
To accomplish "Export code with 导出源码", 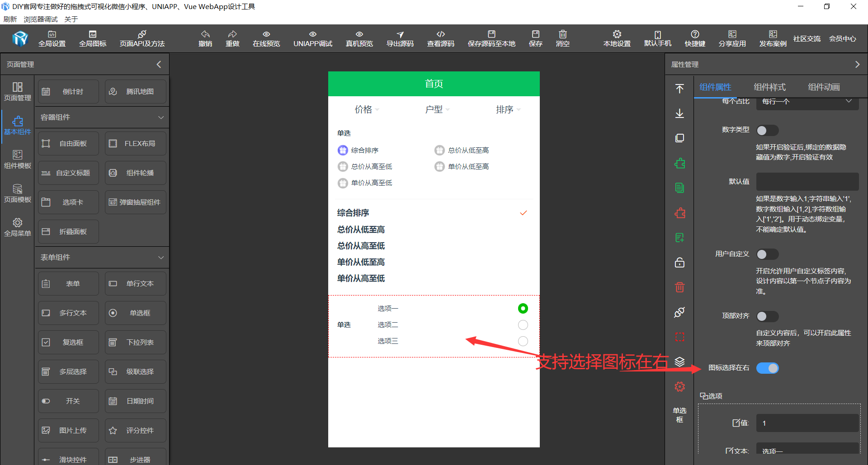I will 400,39.
